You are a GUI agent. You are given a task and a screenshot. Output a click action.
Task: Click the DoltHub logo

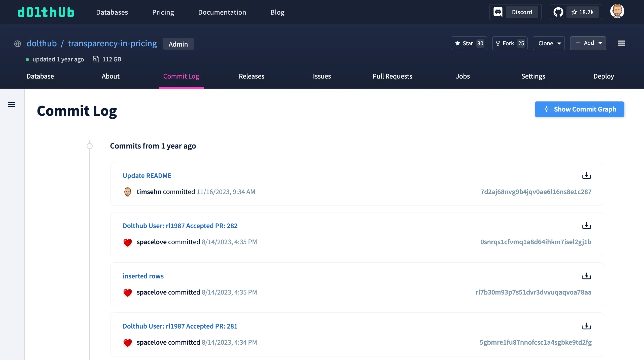(x=46, y=12)
